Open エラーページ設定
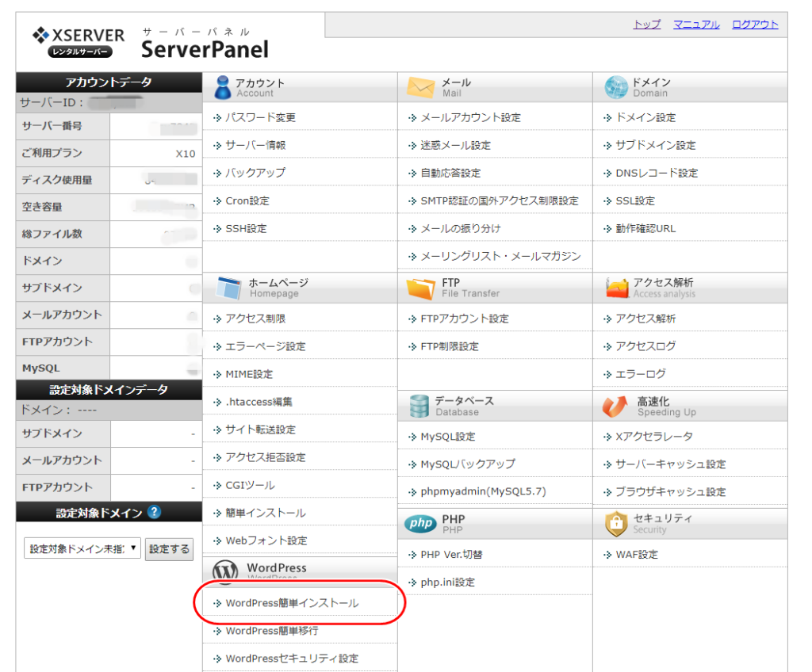The width and height of the screenshot is (812, 672). (265, 346)
